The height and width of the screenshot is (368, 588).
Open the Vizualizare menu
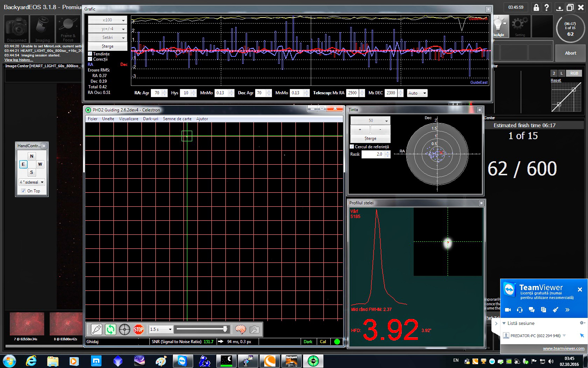click(x=128, y=119)
